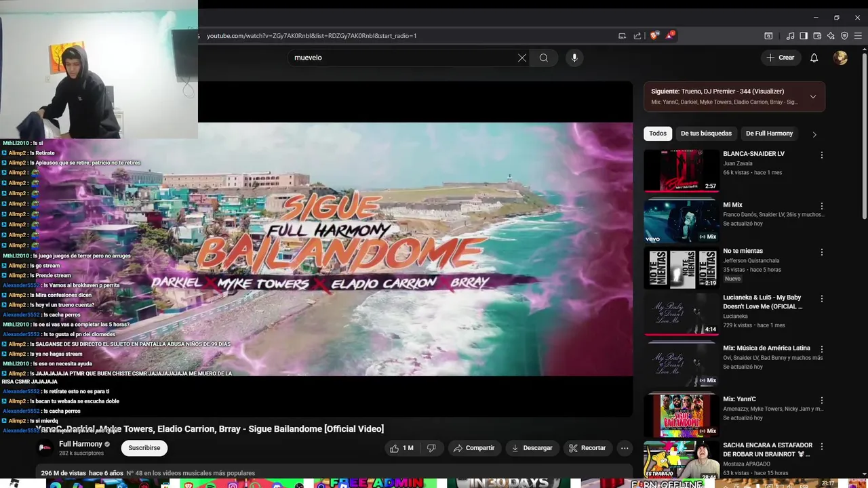
Task: Open the BLANCA-SNAIDER LV video title
Action: (753, 154)
